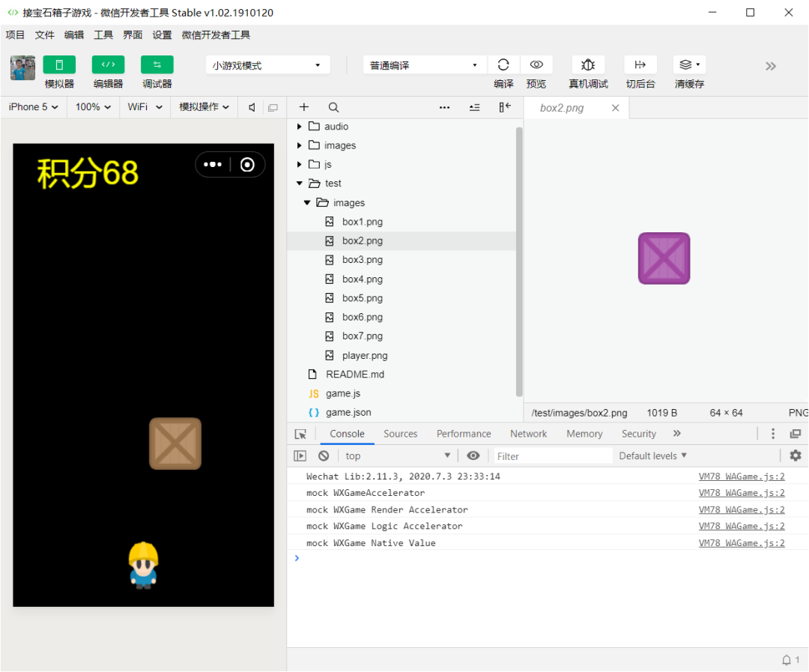809x672 pixels.
Task: Select player.png in file tree
Action: (365, 356)
